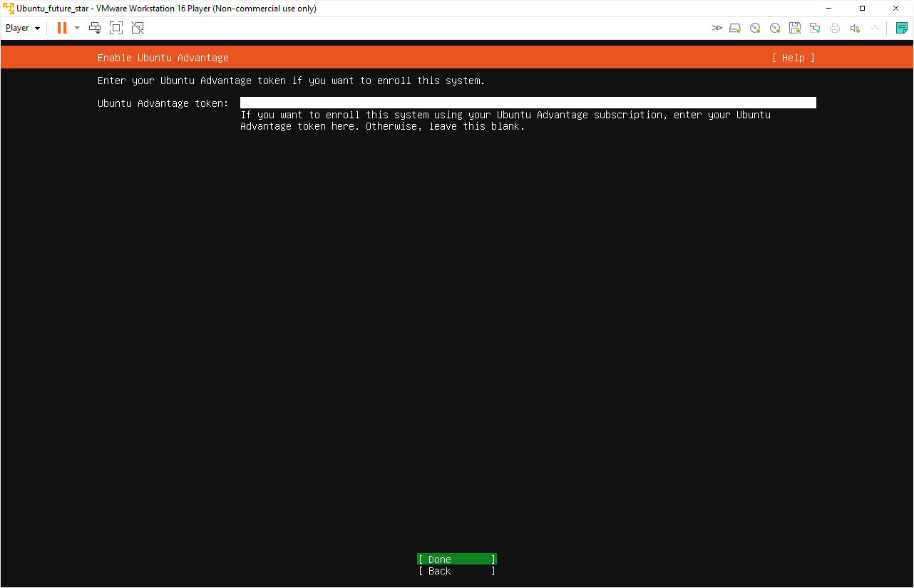Click the first CD/DVD drive icon
Viewport: 914px width, 588px height.
(x=755, y=28)
